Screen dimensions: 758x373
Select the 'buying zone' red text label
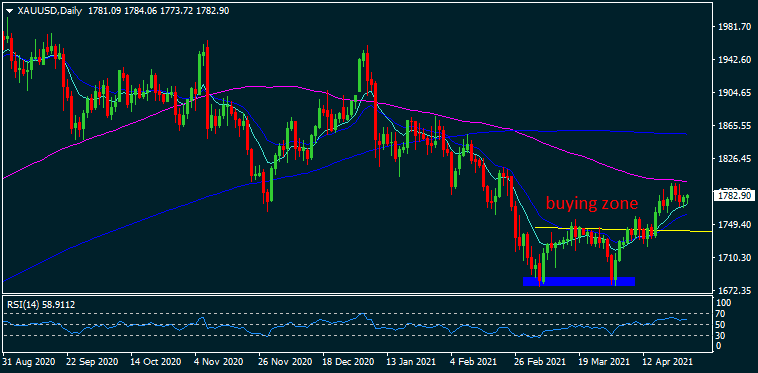(x=592, y=203)
